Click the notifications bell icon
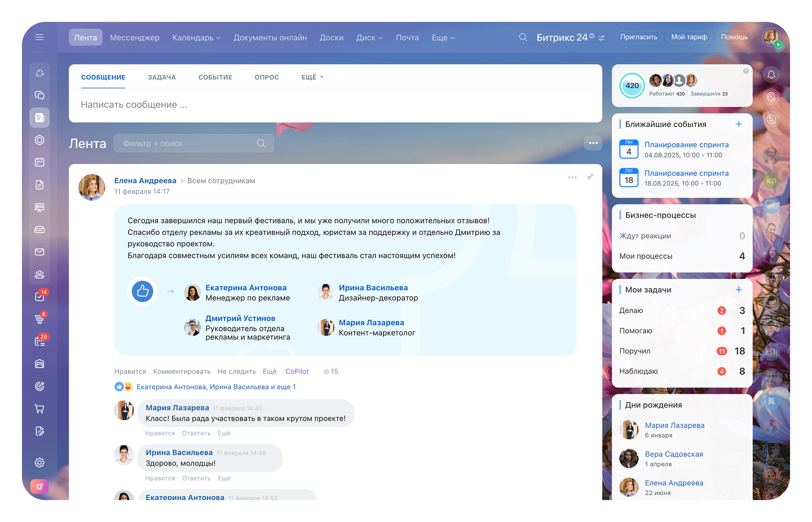 point(771,75)
